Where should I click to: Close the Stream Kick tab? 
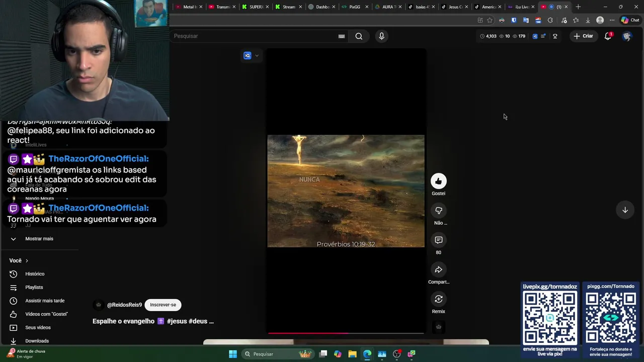301,7
